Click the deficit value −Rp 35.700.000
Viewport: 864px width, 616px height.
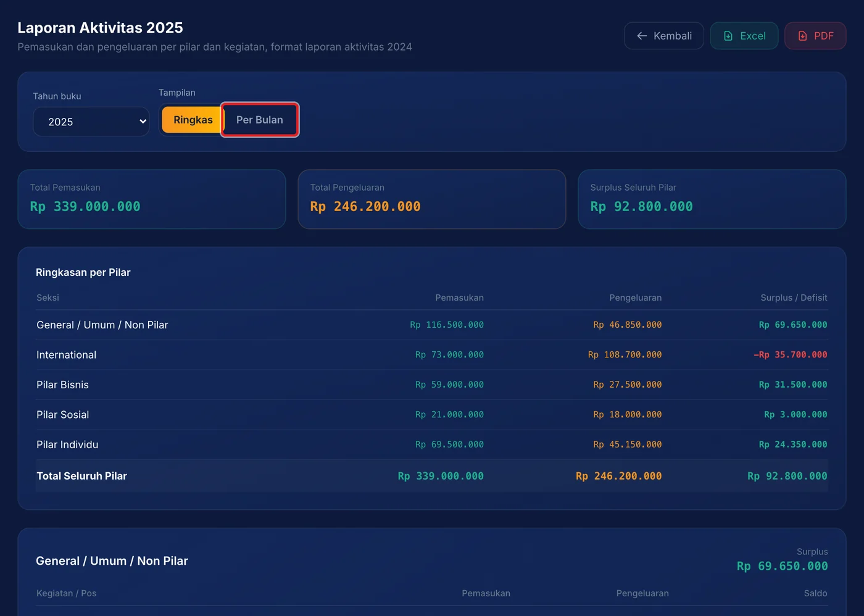791,355
